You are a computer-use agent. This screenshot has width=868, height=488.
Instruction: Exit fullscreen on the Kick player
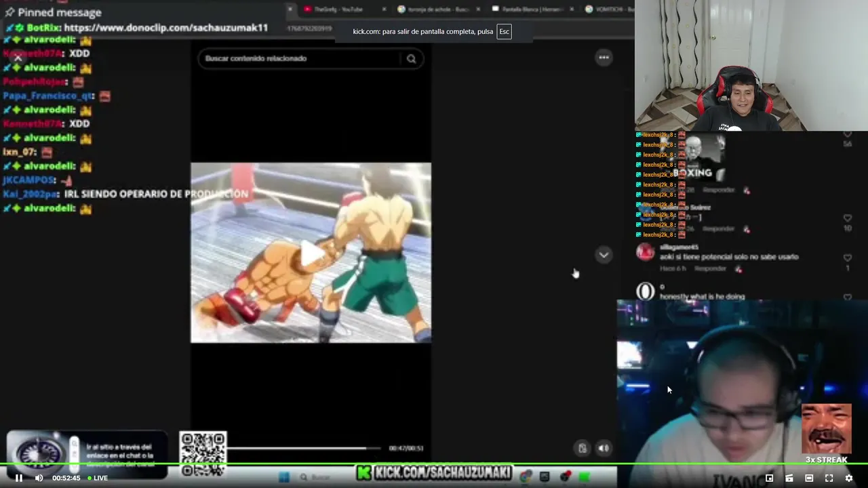click(829, 478)
